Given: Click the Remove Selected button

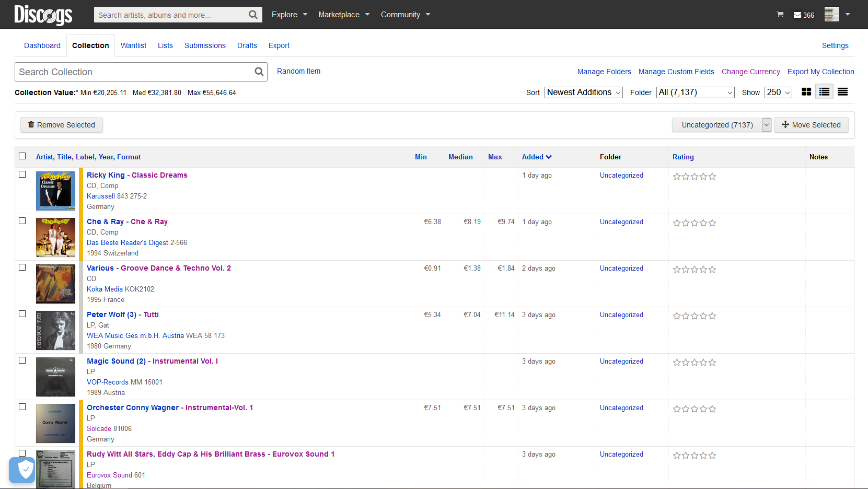Looking at the screenshot, I should pos(62,125).
